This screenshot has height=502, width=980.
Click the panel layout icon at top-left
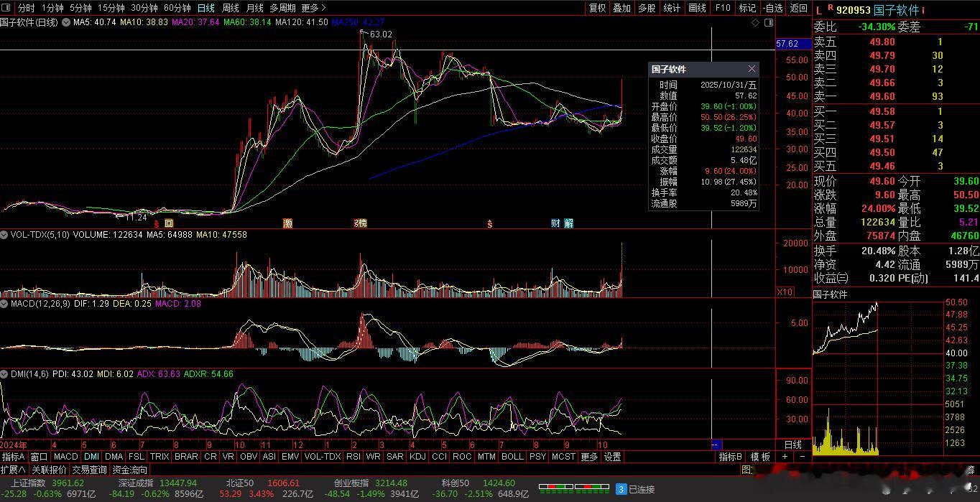point(7,8)
